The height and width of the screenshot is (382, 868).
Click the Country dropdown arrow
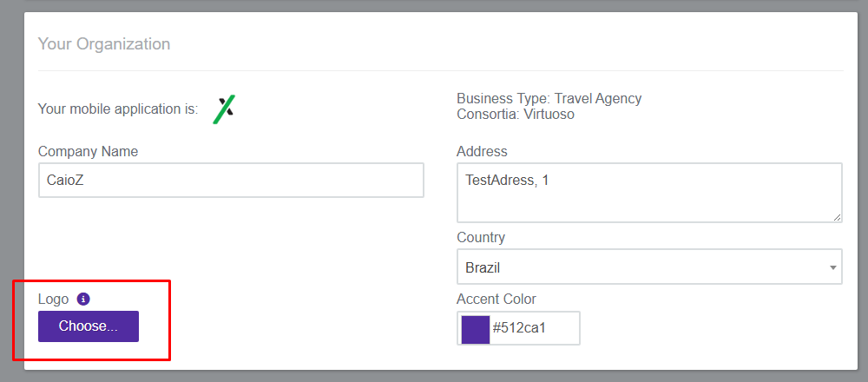click(x=832, y=267)
